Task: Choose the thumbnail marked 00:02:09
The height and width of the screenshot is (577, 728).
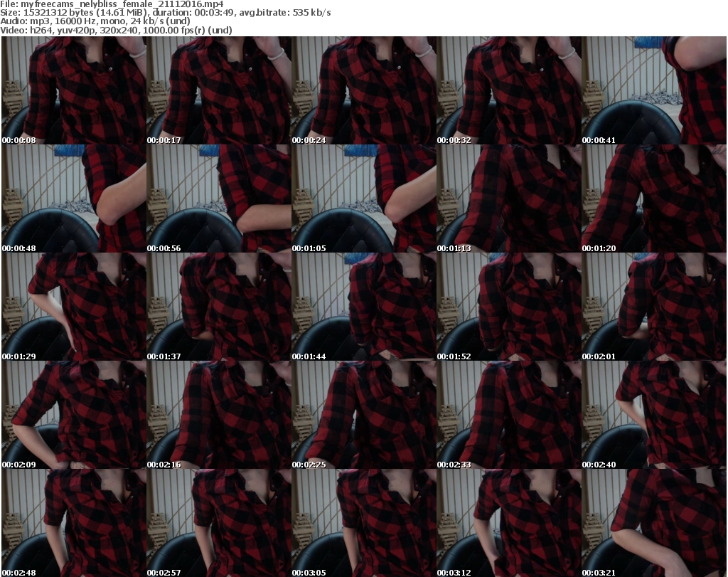Action: tap(74, 415)
